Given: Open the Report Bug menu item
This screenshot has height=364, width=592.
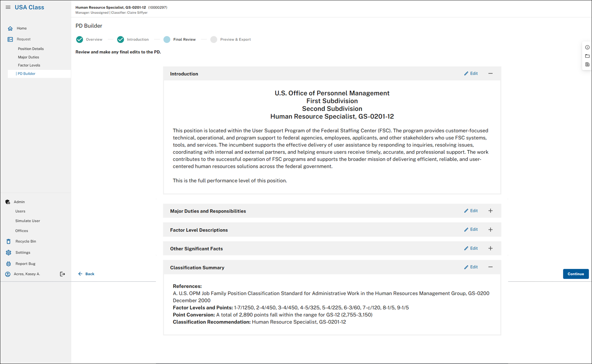Looking at the screenshot, I should click(x=26, y=264).
